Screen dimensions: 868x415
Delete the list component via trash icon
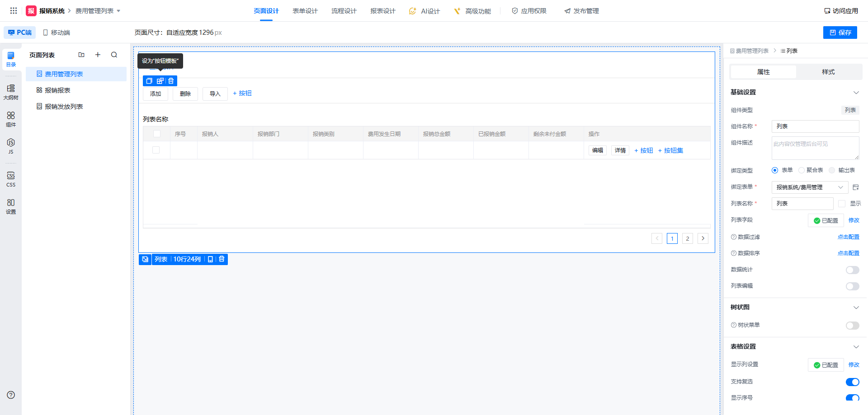[222, 259]
